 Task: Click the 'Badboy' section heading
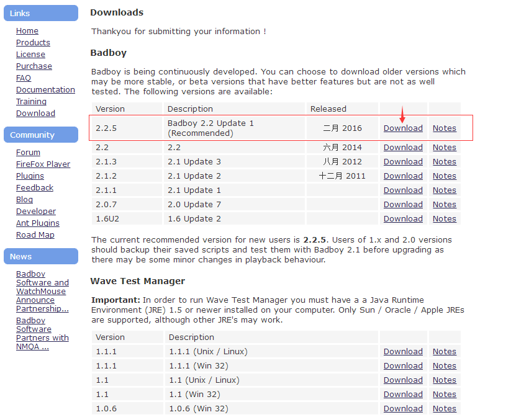tap(108, 53)
